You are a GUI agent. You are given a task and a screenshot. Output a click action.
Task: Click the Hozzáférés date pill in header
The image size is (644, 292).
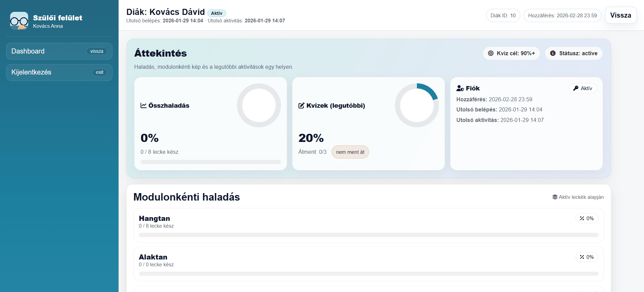(562, 16)
